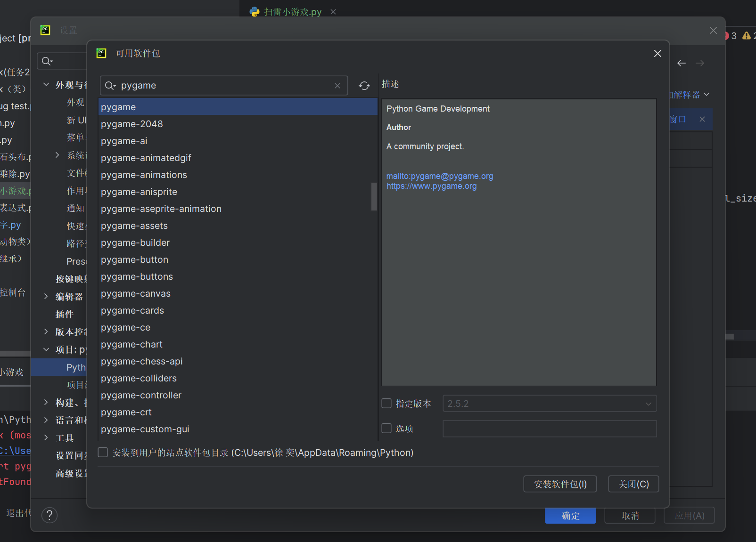Select the Python interpreter settings item

pyautogui.click(x=59, y=367)
